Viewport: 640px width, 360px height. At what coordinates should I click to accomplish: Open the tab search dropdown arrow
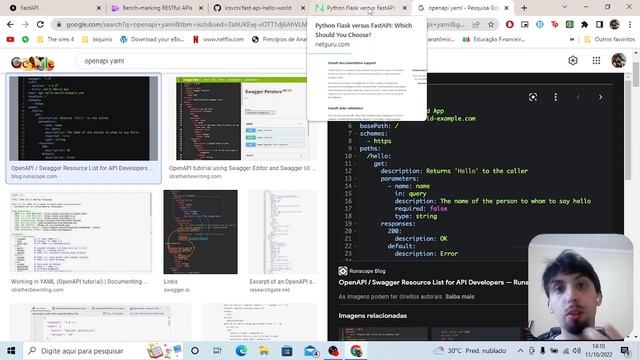tap(564, 7)
